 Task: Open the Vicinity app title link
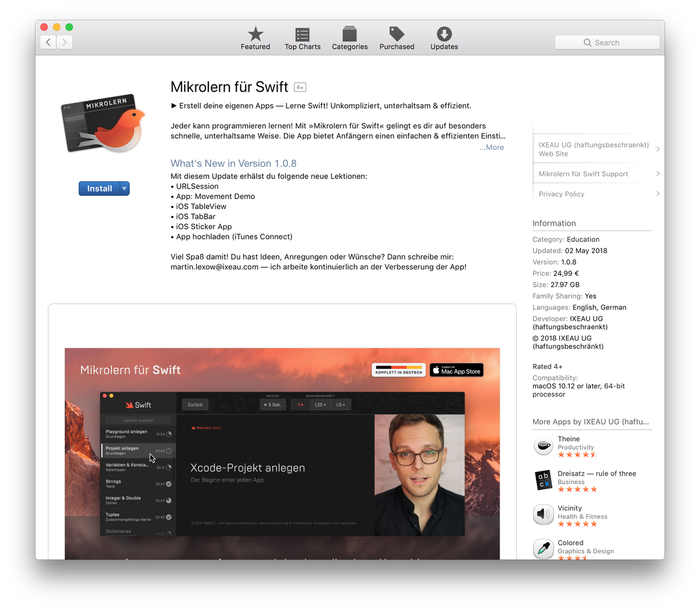569,509
